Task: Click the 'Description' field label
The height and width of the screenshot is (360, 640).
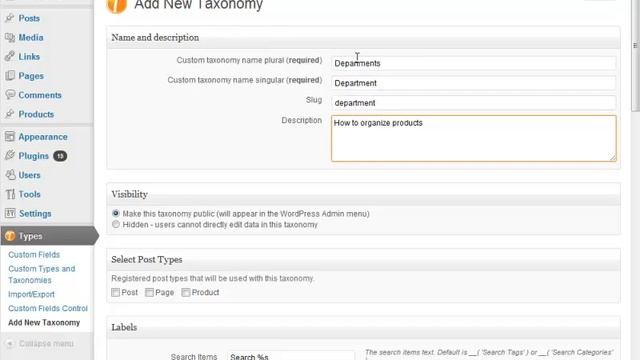Action: pyautogui.click(x=301, y=120)
